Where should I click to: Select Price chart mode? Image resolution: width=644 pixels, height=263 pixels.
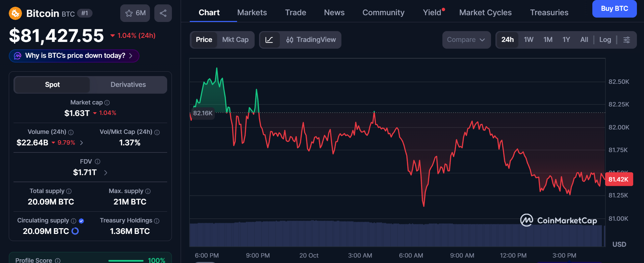pos(204,40)
